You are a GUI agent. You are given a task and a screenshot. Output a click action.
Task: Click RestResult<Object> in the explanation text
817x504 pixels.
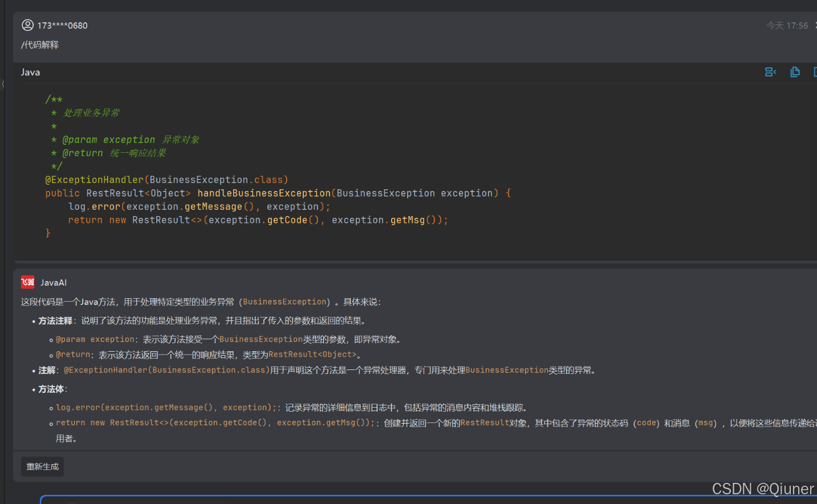(x=312, y=355)
